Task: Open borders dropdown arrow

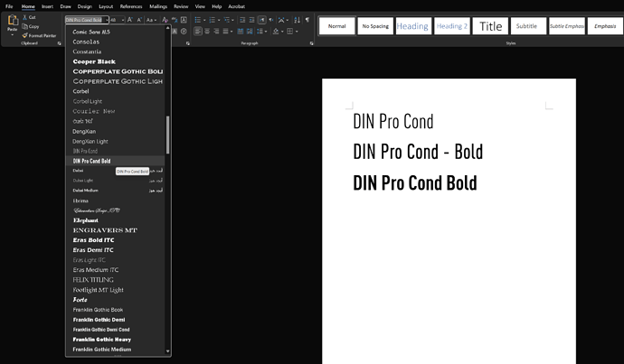Action: [297, 31]
